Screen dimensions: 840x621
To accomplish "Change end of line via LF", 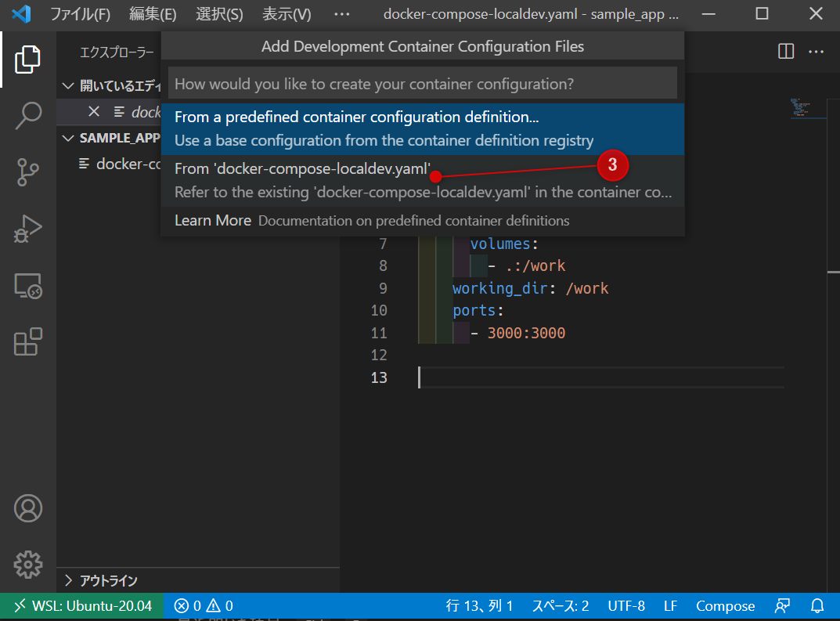I will tap(671, 606).
